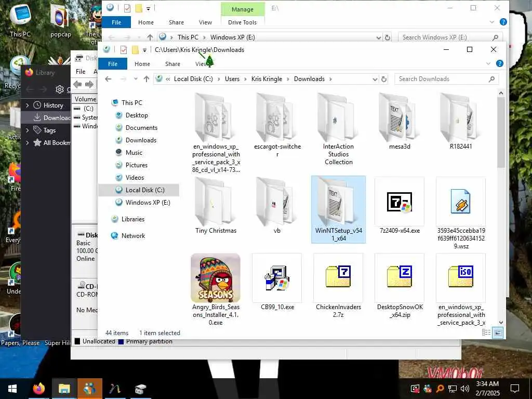Select Documents in navigation pane
Screen dimensions: 532x399
pyautogui.click(x=141, y=128)
